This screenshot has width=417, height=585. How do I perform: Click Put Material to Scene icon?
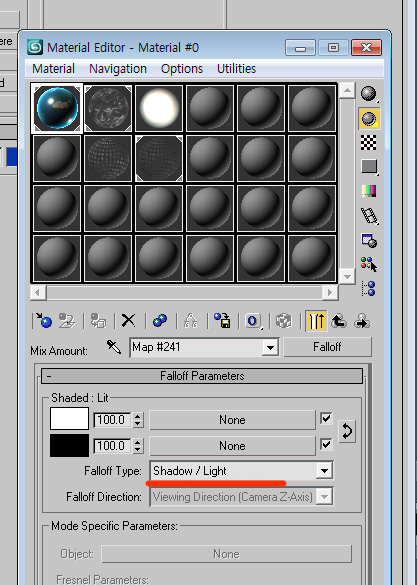click(x=67, y=321)
